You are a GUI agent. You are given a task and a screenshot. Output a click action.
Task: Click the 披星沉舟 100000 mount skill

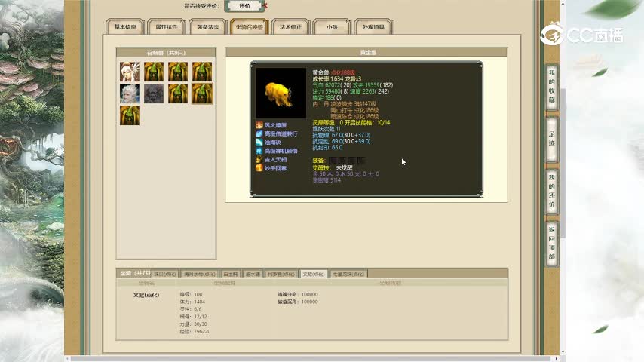298,302
